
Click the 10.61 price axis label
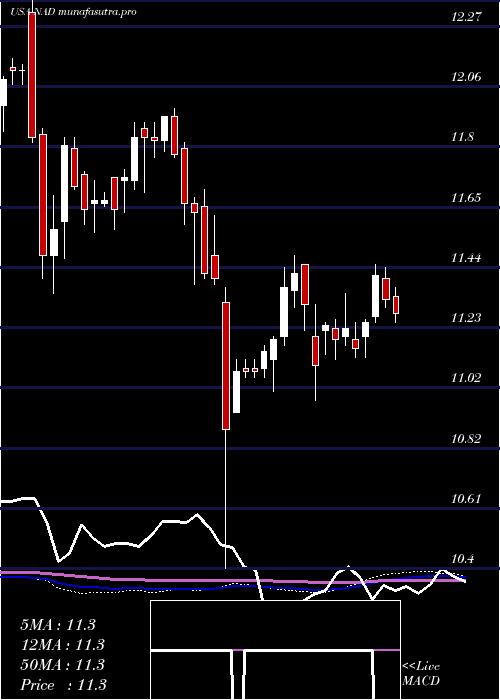[467, 499]
